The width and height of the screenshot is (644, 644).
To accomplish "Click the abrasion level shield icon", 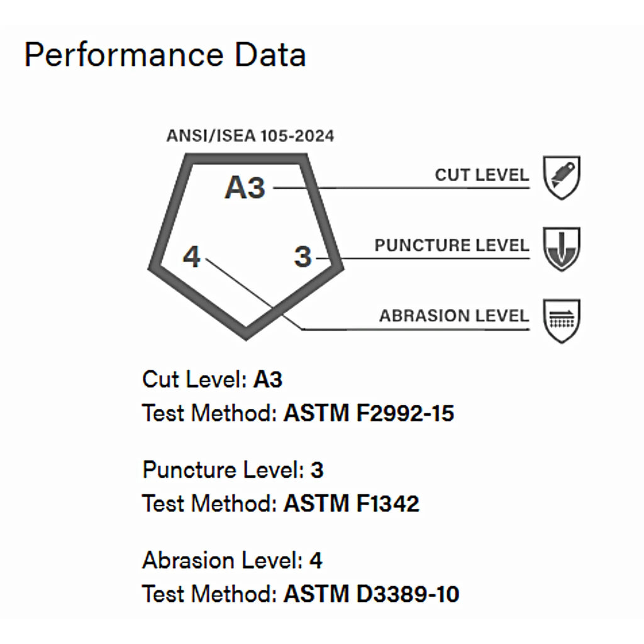I will (x=561, y=319).
